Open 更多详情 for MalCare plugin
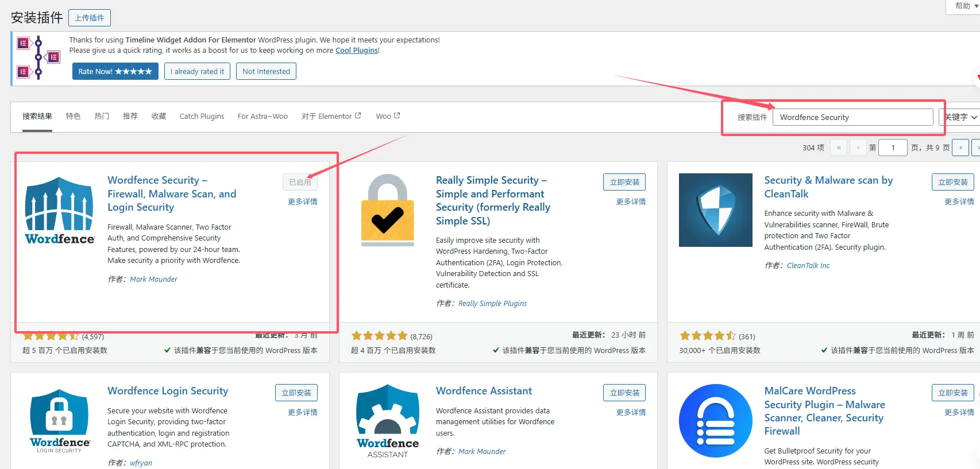 click(959, 412)
